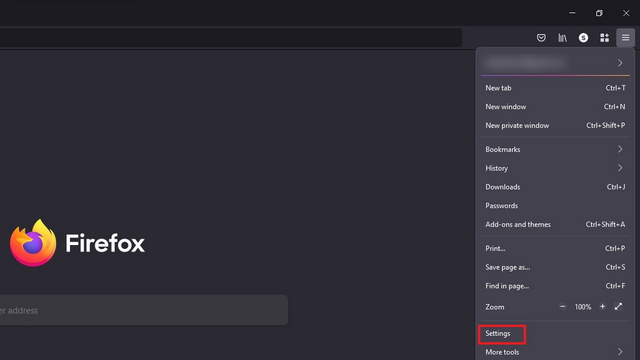The width and height of the screenshot is (640, 360).
Task: Click the Firefox logo on new tab page
Action: (33, 243)
